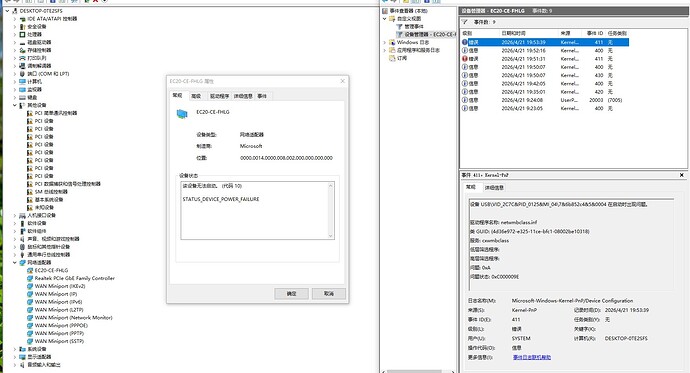Screen dimensions: 690x373
Task: Click the 端口 (COM 和 LPT) category icon
Action: coord(22,74)
